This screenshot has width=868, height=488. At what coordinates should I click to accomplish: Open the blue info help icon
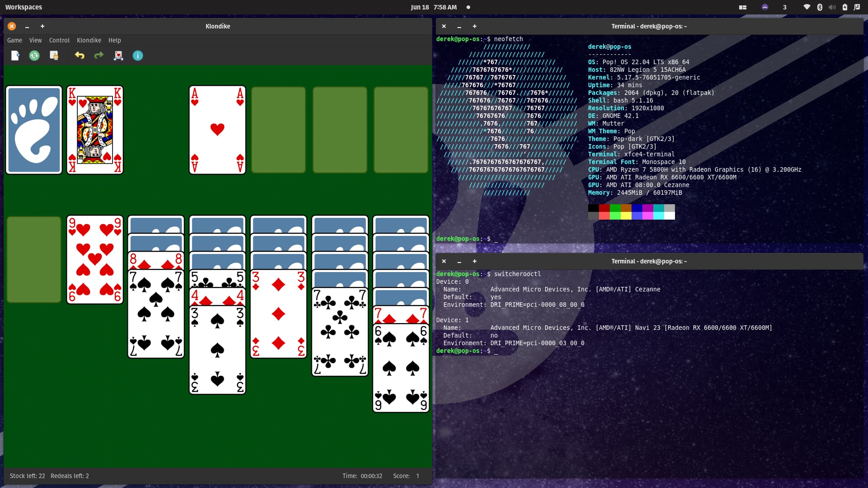pos(138,56)
